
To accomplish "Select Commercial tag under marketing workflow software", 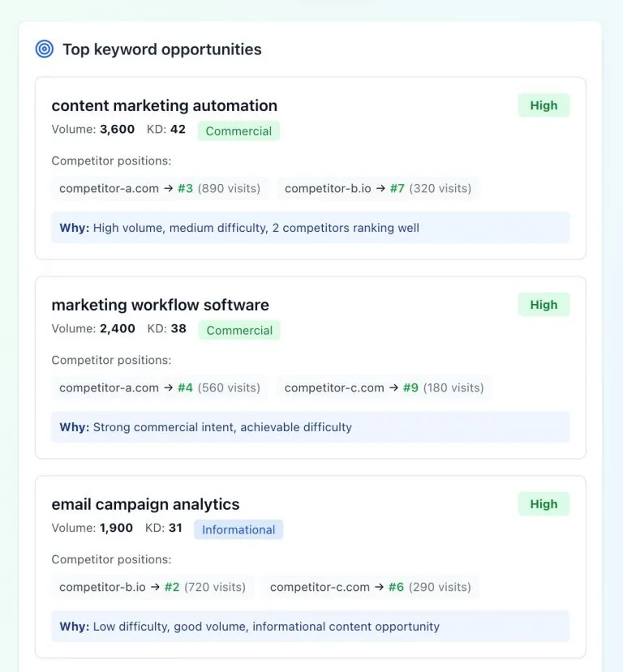I will point(239,331).
